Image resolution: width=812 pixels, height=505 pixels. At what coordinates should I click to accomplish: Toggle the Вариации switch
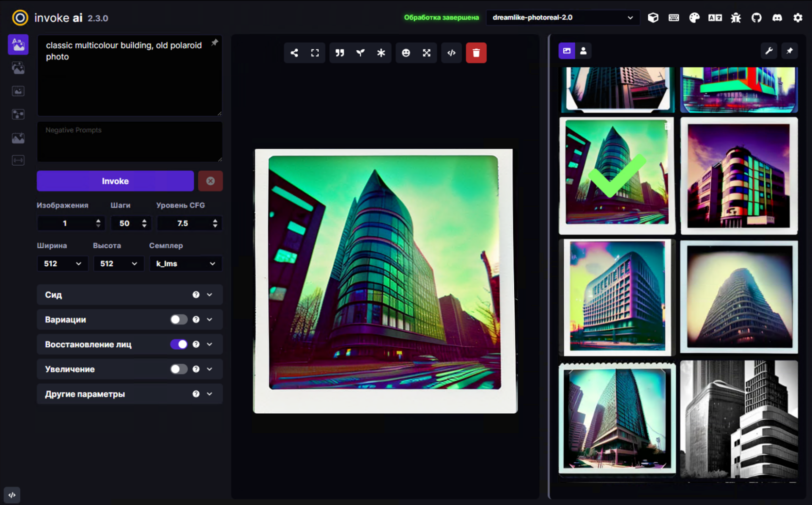(x=178, y=319)
